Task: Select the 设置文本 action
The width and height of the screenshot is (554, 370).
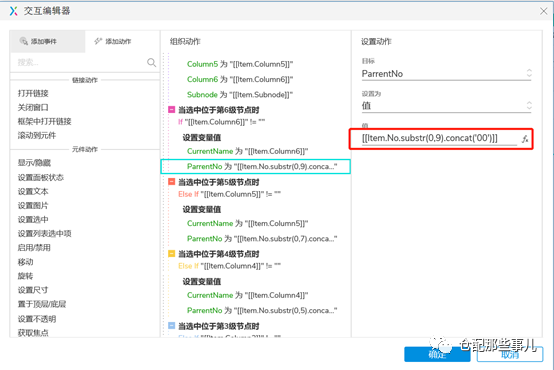Action: (x=33, y=192)
